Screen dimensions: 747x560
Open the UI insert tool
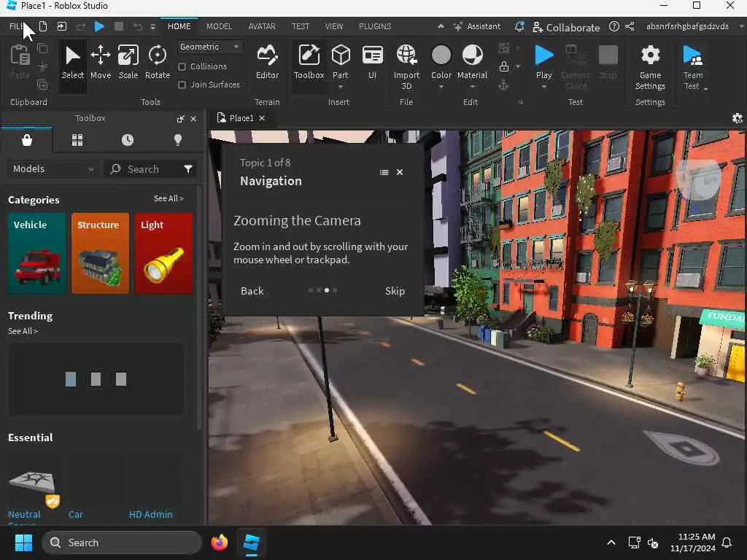click(372, 63)
